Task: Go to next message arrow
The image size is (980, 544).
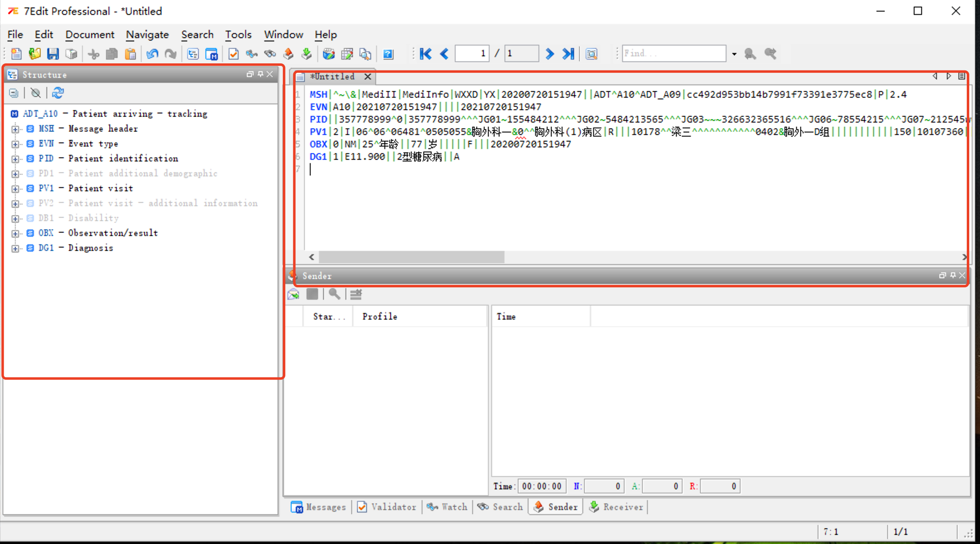Action: coord(549,54)
